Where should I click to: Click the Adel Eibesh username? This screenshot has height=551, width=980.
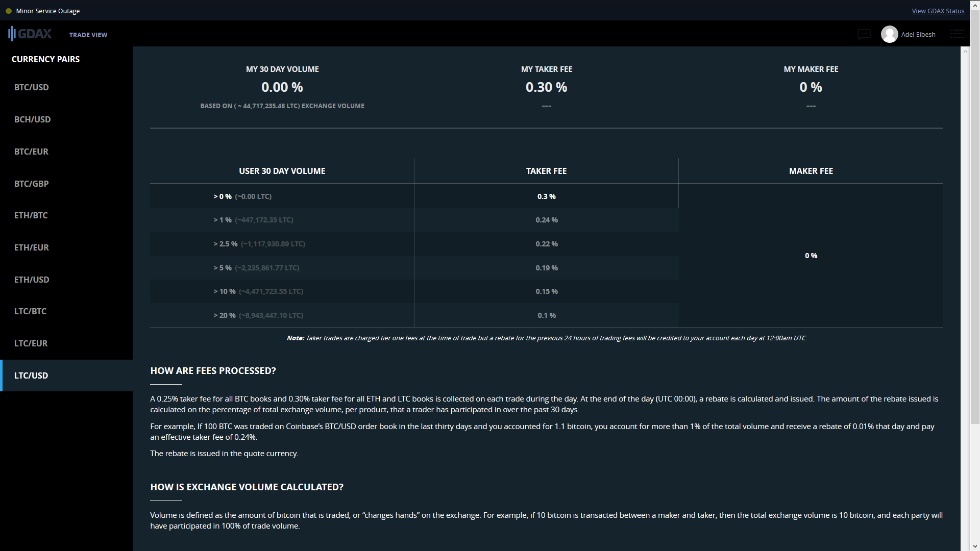[x=918, y=34]
